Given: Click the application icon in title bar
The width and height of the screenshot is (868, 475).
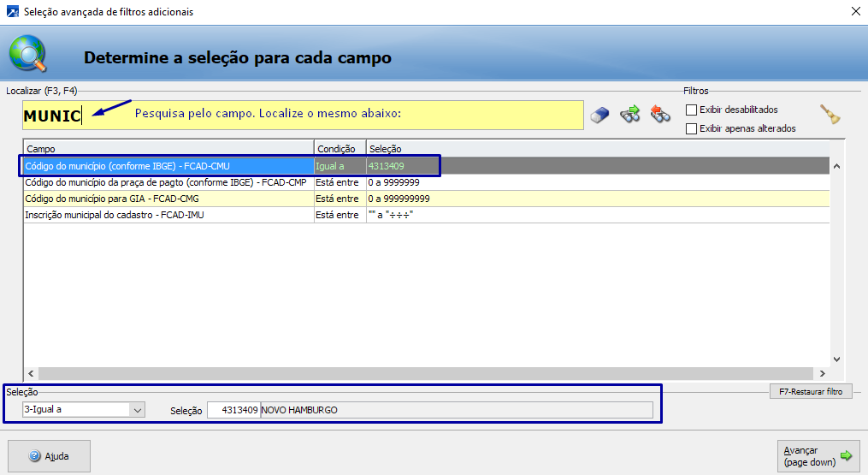Looking at the screenshot, I should pyautogui.click(x=12, y=12).
